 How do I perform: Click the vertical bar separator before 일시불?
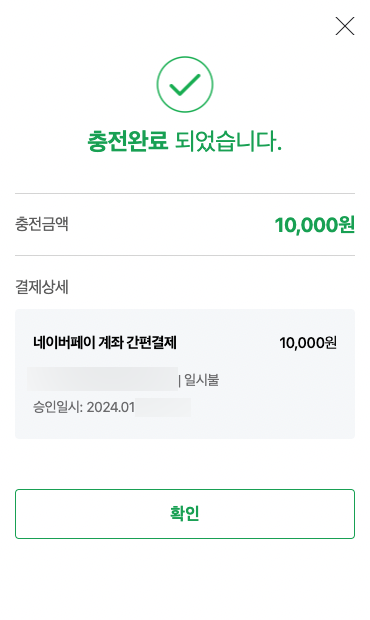click(179, 380)
